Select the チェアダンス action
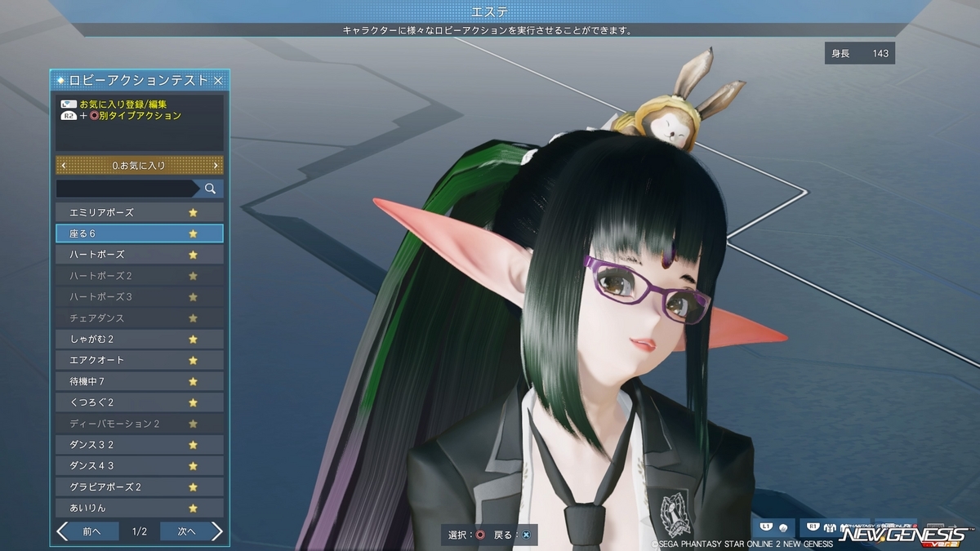 click(x=140, y=318)
